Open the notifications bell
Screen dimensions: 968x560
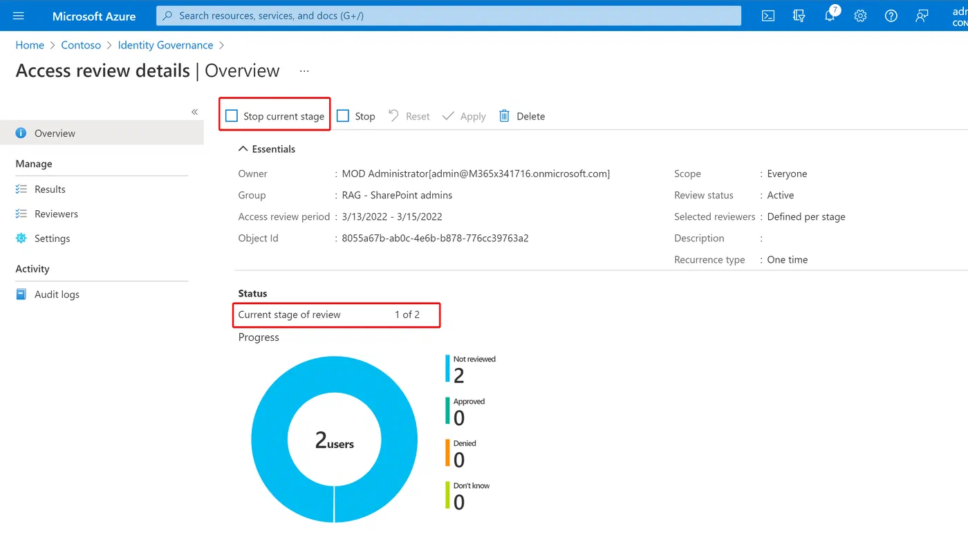[830, 16]
